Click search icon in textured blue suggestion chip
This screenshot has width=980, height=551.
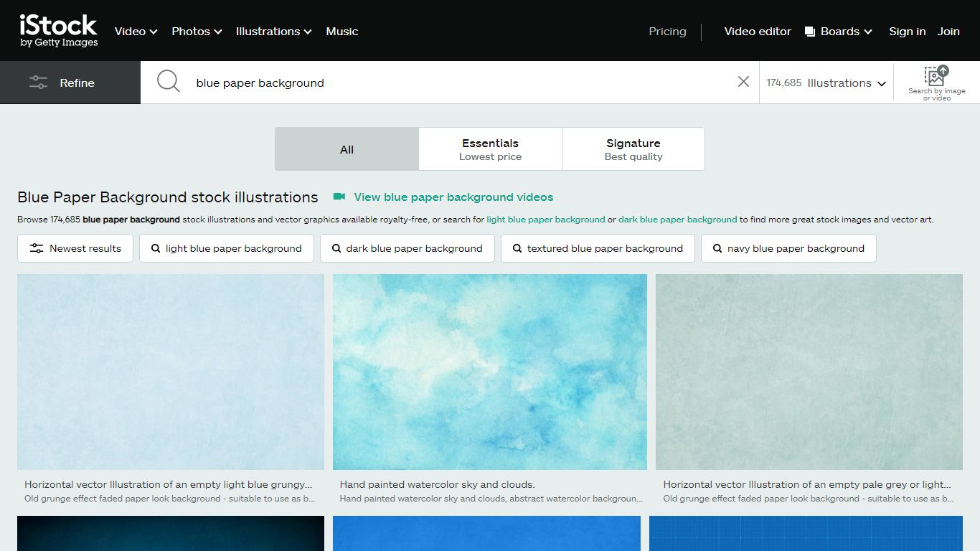point(517,248)
